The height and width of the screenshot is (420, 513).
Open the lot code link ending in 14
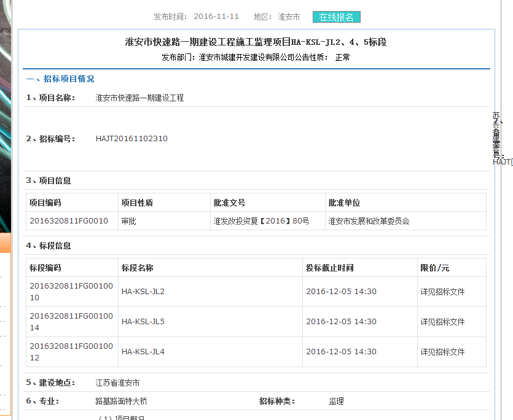coord(71,321)
